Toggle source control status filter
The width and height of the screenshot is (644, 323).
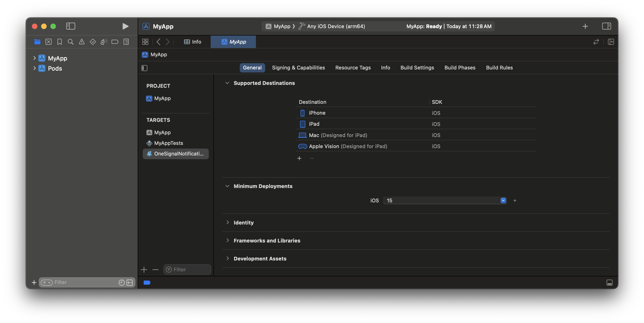click(130, 282)
